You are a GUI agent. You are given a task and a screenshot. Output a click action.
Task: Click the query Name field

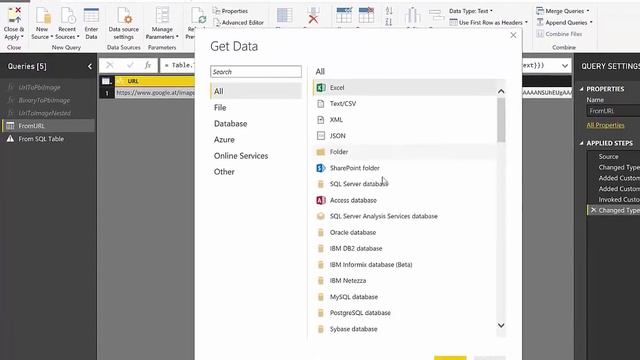click(x=613, y=111)
